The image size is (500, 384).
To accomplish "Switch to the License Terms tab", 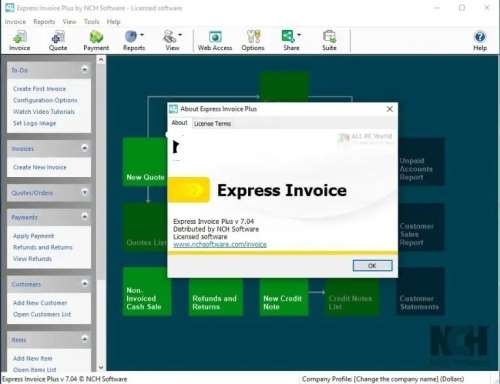I will point(212,124).
